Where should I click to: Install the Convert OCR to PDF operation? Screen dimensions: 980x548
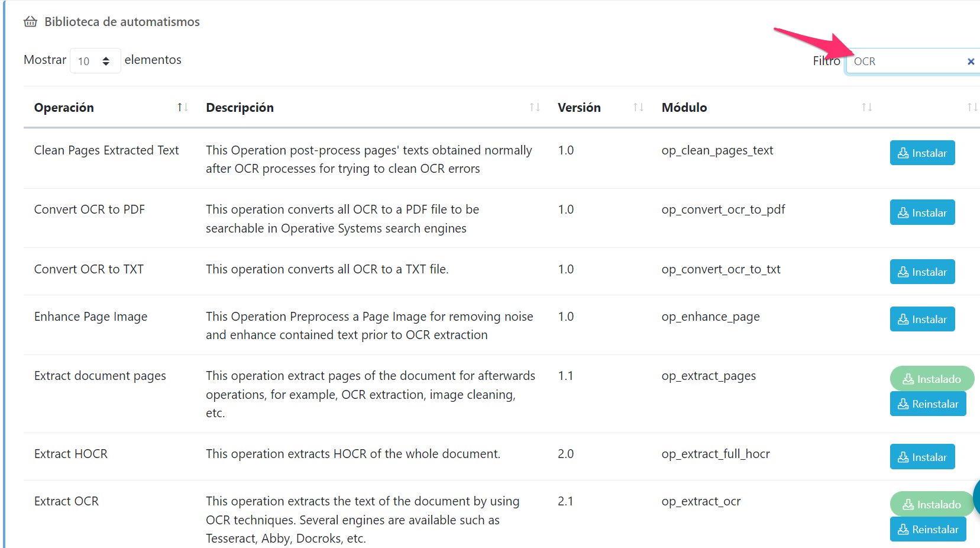[x=922, y=212]
